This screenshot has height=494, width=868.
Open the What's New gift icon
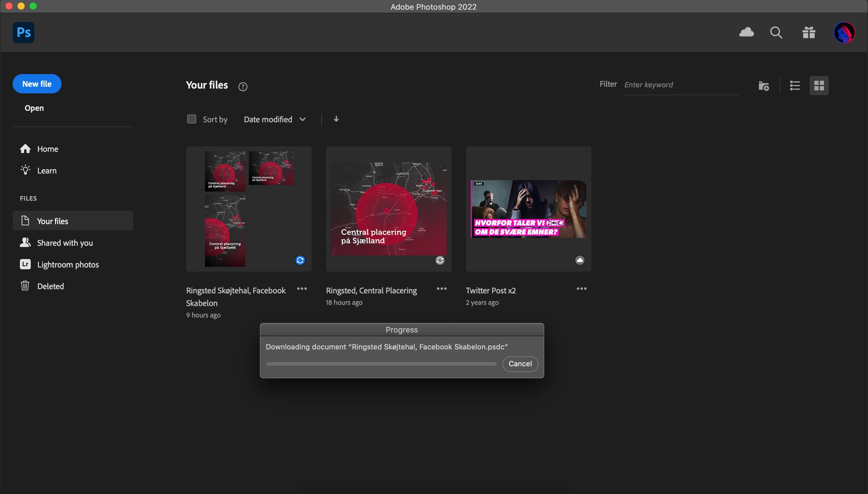tap(809, 33)
